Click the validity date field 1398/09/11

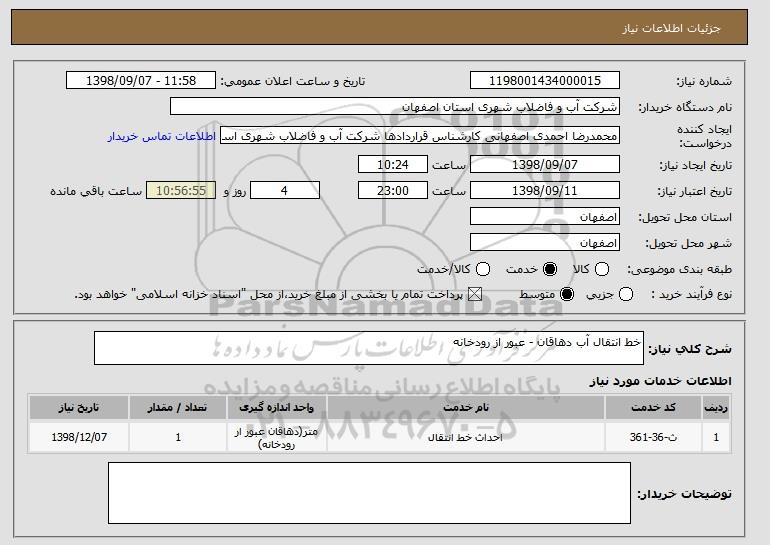545,191
